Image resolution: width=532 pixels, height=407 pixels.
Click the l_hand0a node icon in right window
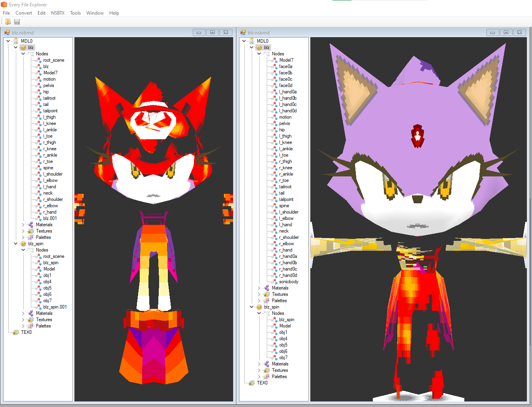click(274, 92)
